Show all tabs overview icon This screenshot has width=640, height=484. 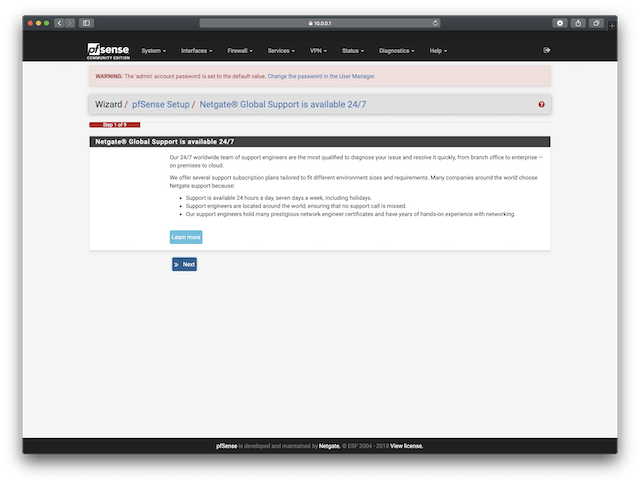click(x=596, y=23)
